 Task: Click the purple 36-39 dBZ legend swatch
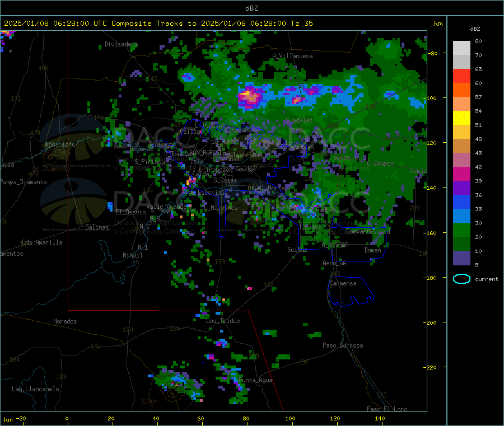461,188
